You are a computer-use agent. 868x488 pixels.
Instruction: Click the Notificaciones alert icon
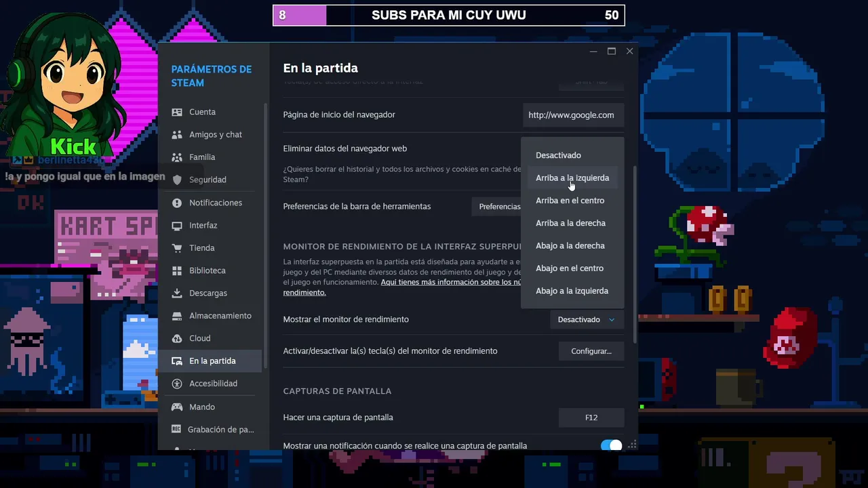[177, 203]
